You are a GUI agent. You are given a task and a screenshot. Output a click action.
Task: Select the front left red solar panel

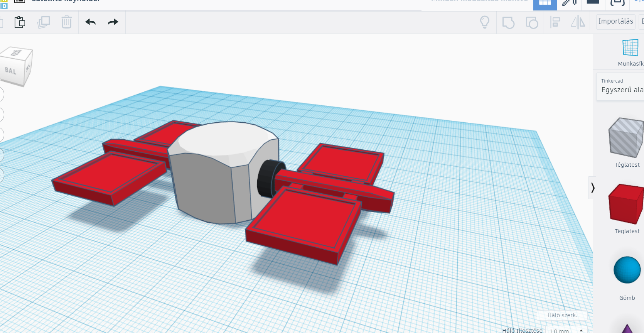pyautogui.click(x=110, y=177)
